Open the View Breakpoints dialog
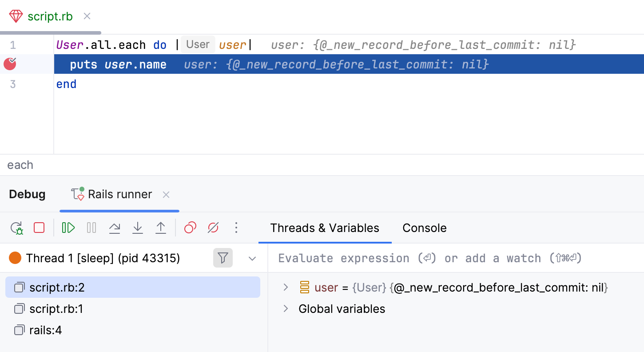 pos(190,228)
